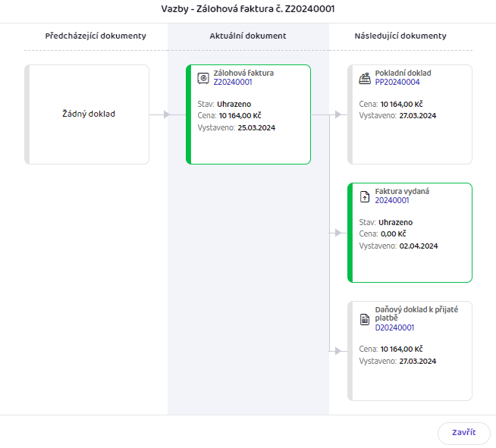The height and width of the screenshot is (448, 496).
Task: Open tax document link D20240001
Action: click(x=394, y=327)
